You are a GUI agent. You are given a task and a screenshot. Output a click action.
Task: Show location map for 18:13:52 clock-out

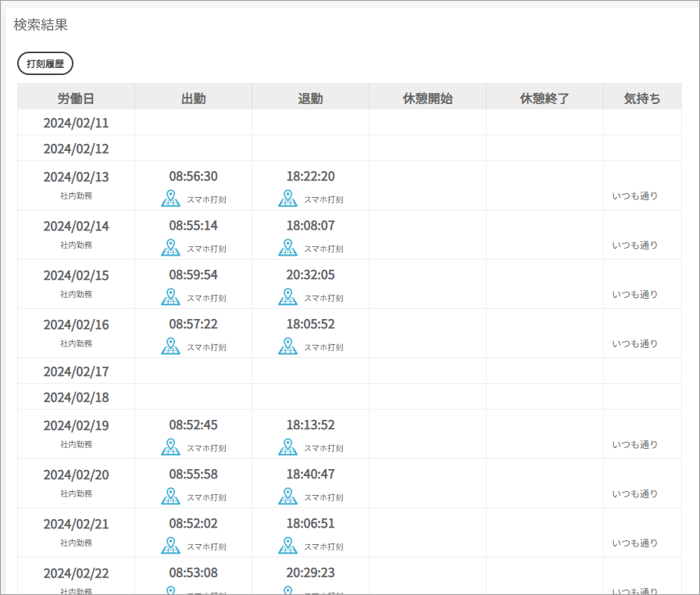[x=287, y=447]
